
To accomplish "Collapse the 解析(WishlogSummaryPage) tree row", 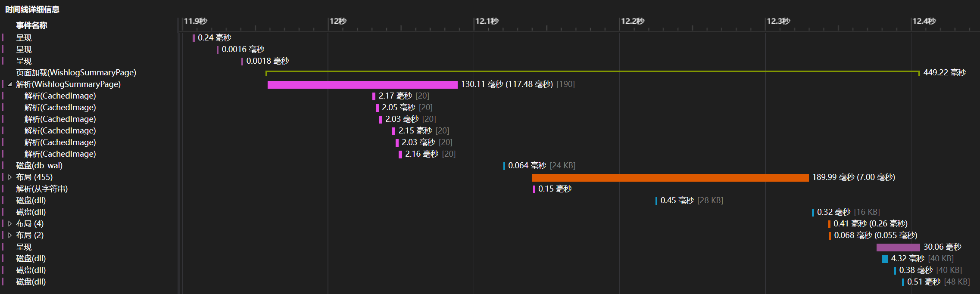I will click(x=9, y=84).
